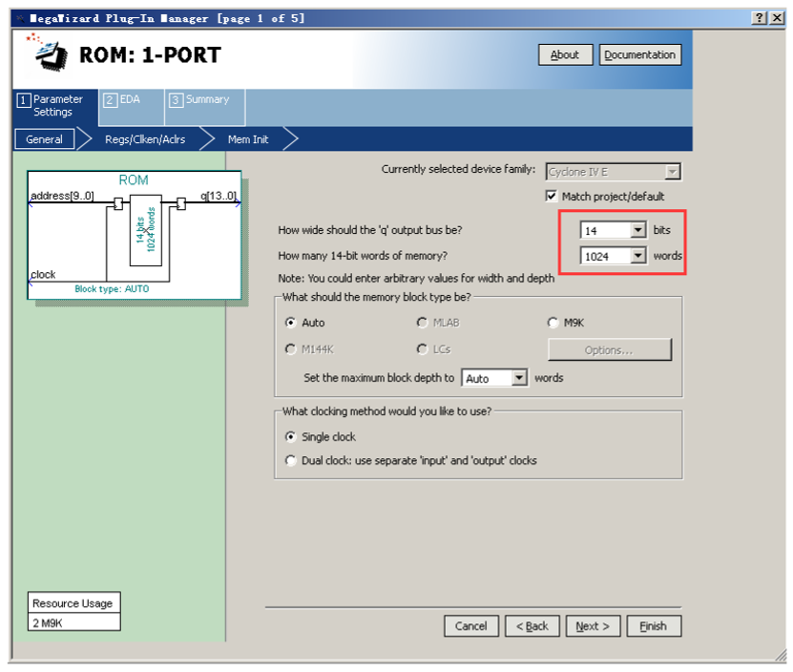Choose Single clock method
Viewport: 793px width, 672px height.
290,436
